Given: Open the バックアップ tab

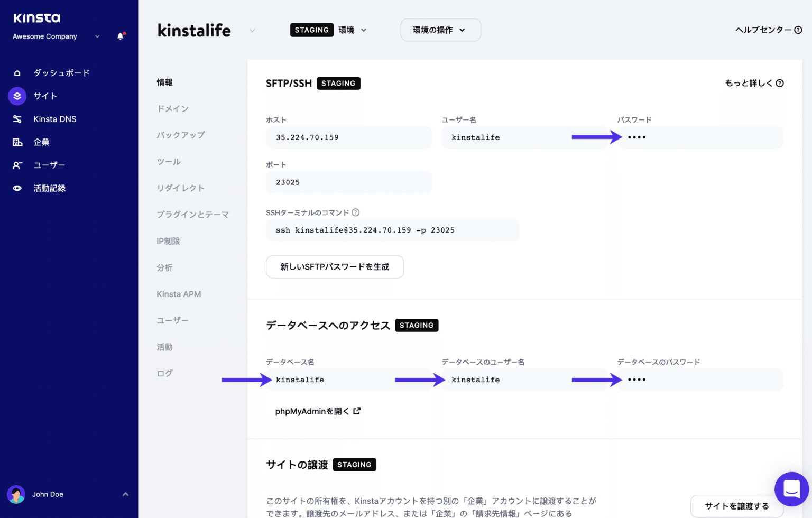Looking at the screenshot, I should click(180, 135).
